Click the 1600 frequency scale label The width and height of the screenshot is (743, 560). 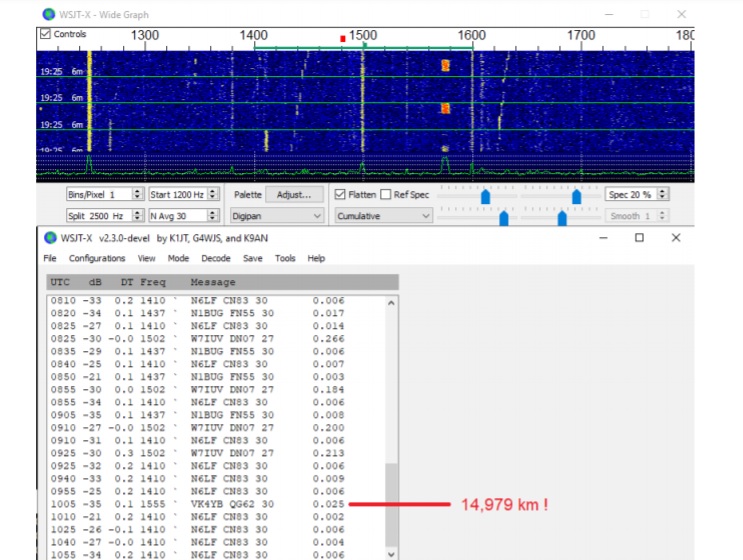pyautogui.click(x=471, y=35)
